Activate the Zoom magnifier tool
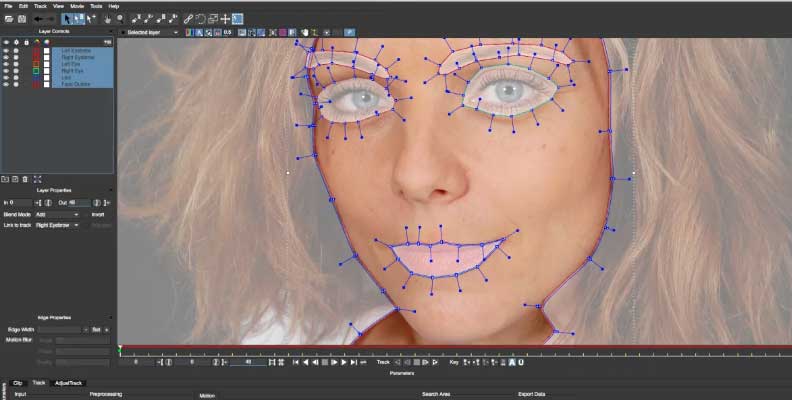Viewport: 792px width, 400px height. [x=120, y=18]
